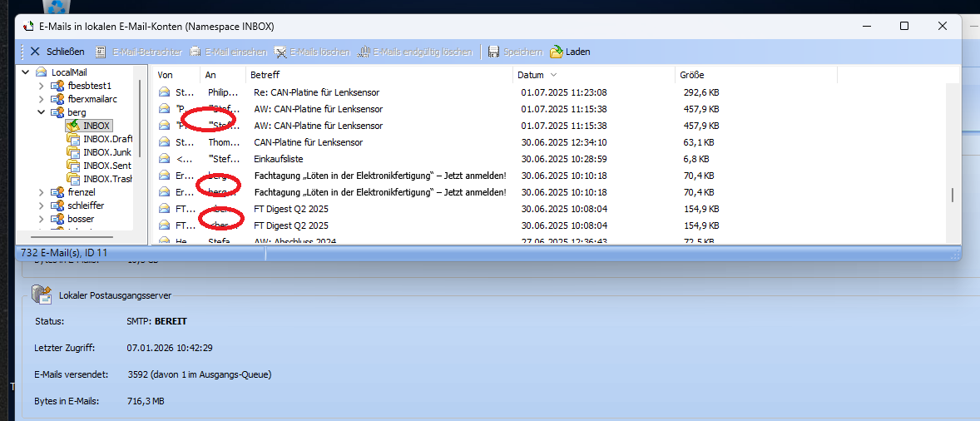Collapse the LocalMail tree root
This screenshot has height=421, width=980.
pos(26,72)
